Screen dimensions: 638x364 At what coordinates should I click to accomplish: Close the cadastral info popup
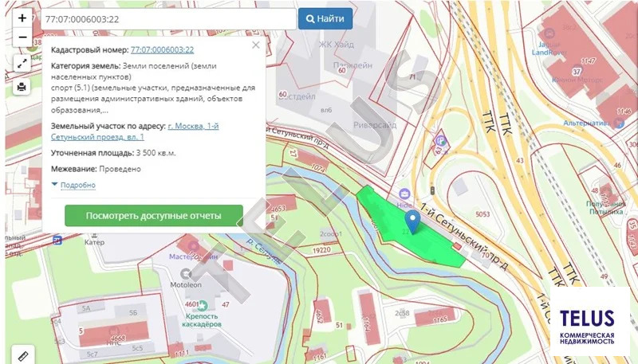pyautogui.click(x=255, y=45)
